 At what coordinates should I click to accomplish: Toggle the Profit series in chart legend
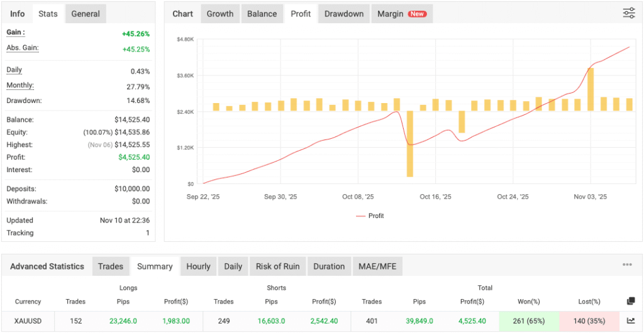[x=370, y=216]
